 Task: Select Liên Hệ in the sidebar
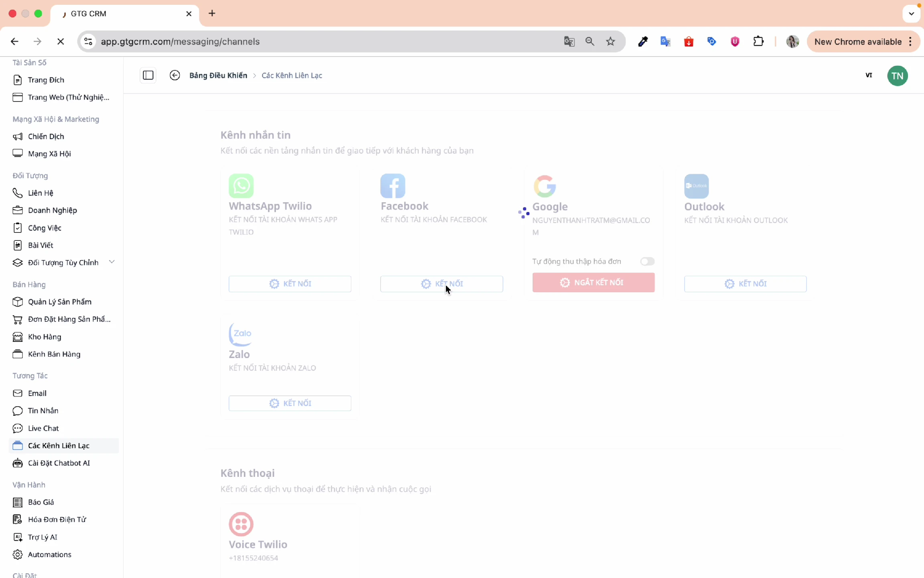pos(41,193)
